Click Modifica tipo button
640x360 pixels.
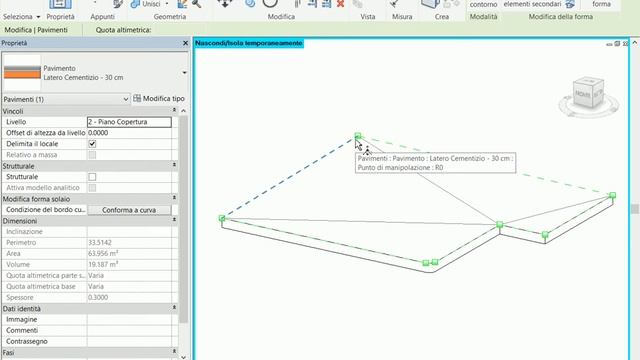click(x=159, y=98)
